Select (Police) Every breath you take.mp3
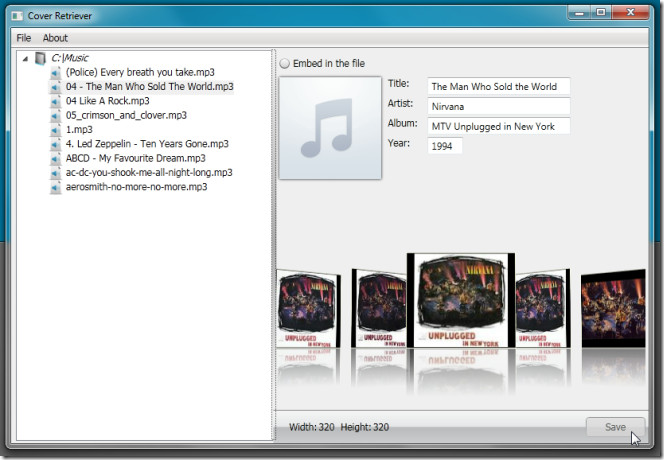 coord(140,72)
